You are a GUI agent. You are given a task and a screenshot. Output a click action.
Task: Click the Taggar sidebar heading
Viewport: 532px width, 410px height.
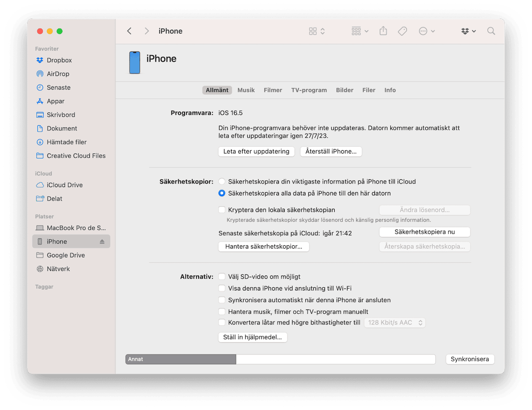coord(44,287)
